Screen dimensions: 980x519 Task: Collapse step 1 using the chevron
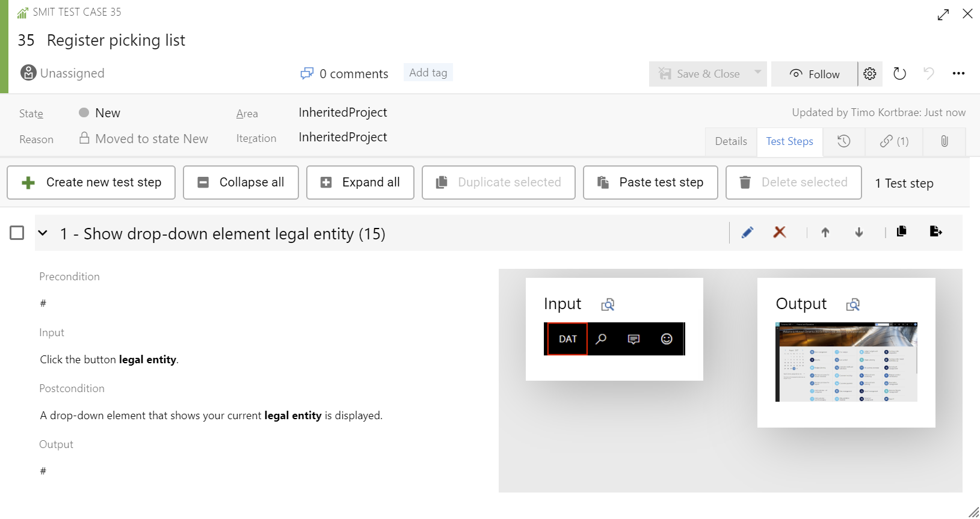point(43,233)
